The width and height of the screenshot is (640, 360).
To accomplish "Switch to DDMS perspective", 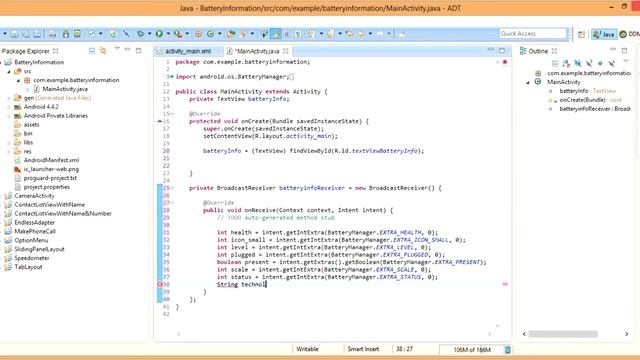I will [630, 34].
